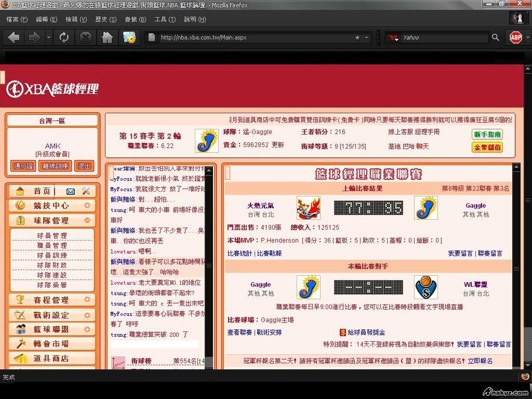Open 轉會市場 menu item
Viewport: 532px width, 399px height.
click(x=52, y=344)
